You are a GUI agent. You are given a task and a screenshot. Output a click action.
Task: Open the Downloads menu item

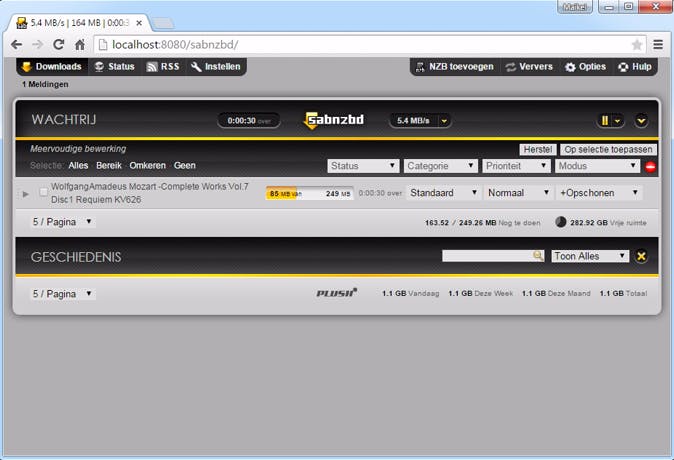pos(52,67)
